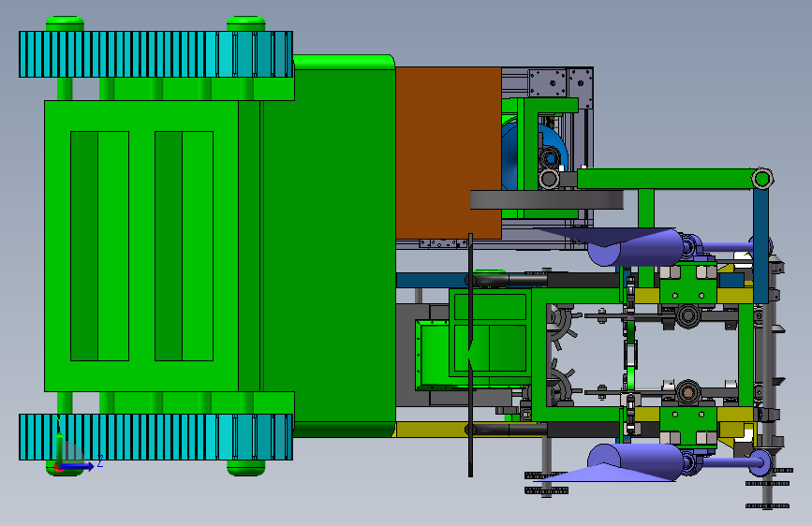
Task: Pick the hex nut on the green arm end
Action: pos(761,179)
